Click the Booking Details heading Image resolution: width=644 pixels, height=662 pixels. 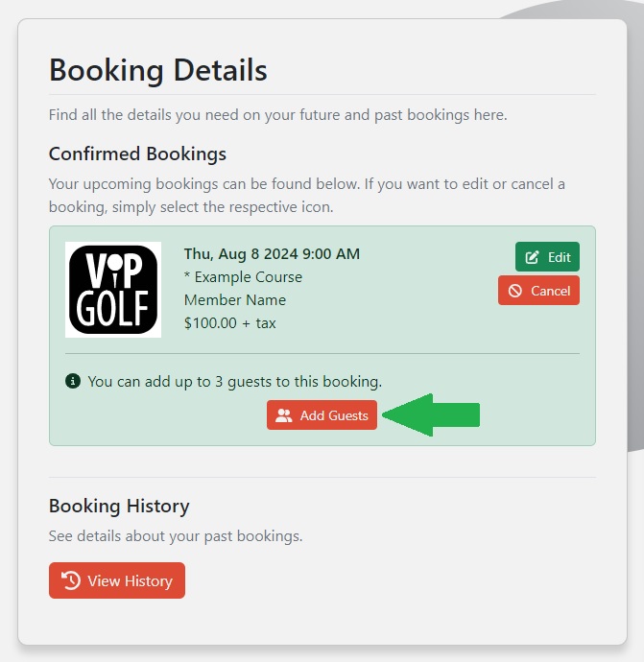point(158,70)
